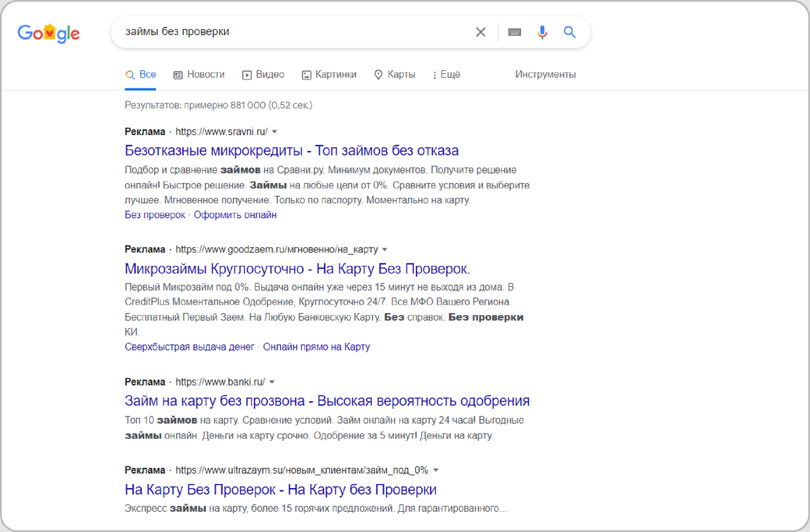Click the blue magnifier search icon
Viewport: 810px width, 532px height.
[569, 32]
